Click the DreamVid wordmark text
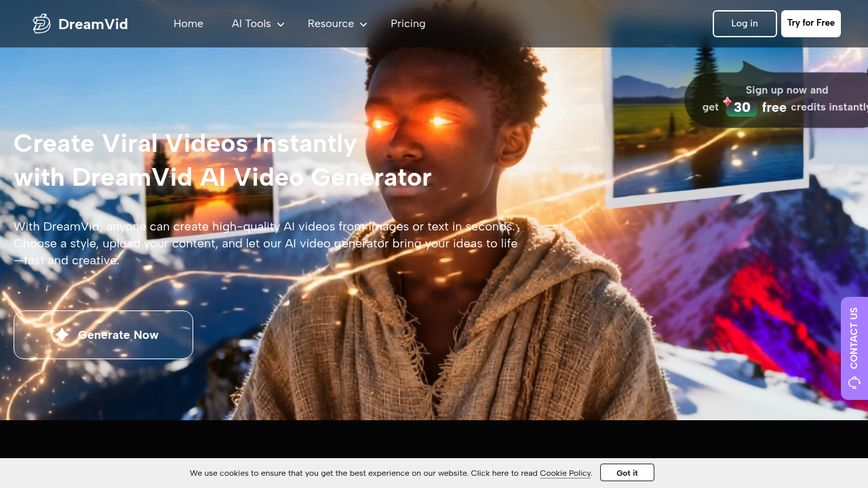Viewport: 868px width, 488px height. pyautogui.click(x=93, y=24)
